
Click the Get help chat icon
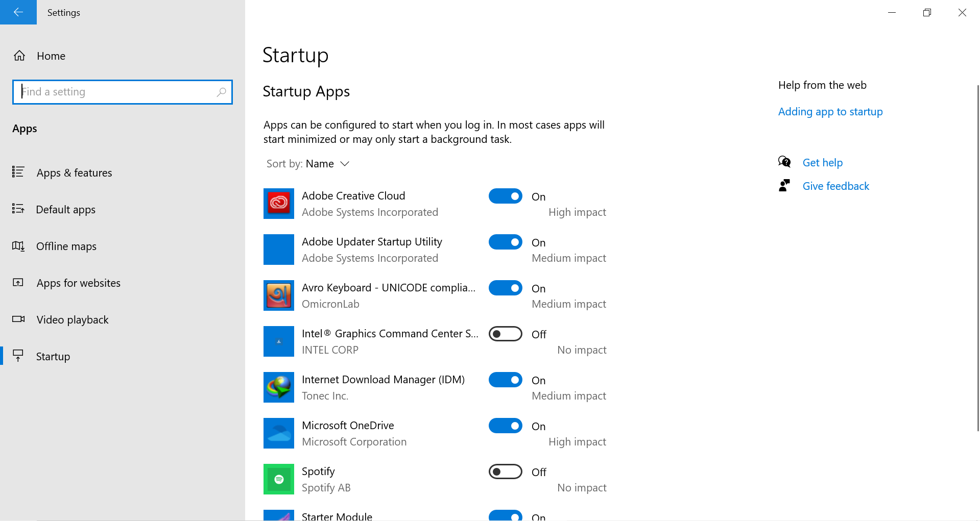[784, 162]
